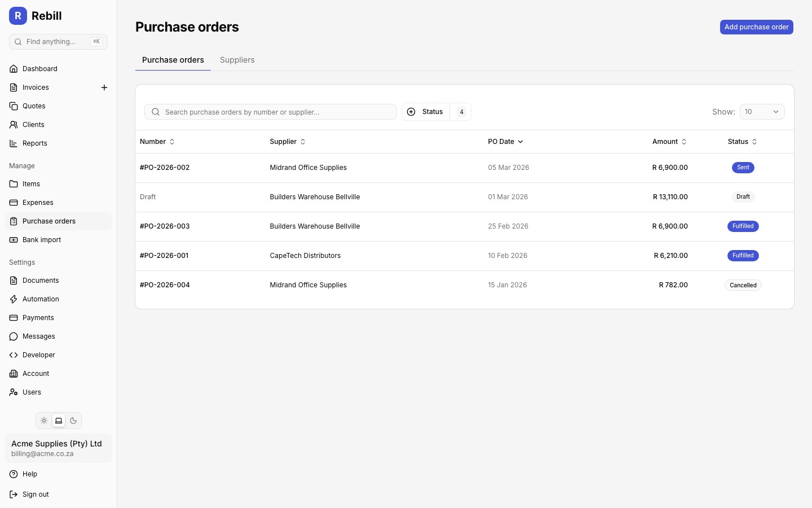Click the Automation lightning icon
812x508 pixels.
pyautogui.click(x=14, y=299)
